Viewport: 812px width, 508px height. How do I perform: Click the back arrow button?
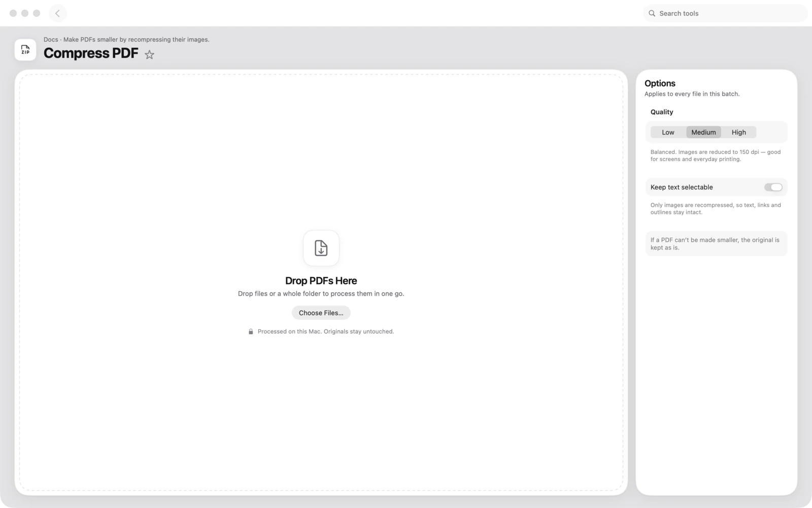click(57, 13)
